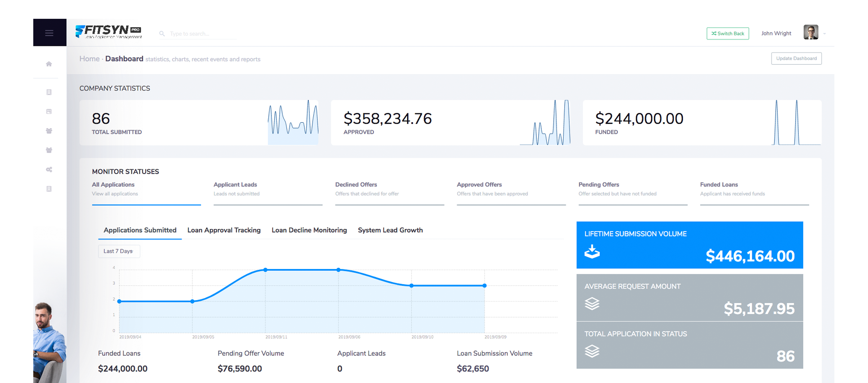Image resolution: width=868 pixels, height=383 pixels.
Task: Open the System Lead Growth tab
Action: tap(390, 230)
